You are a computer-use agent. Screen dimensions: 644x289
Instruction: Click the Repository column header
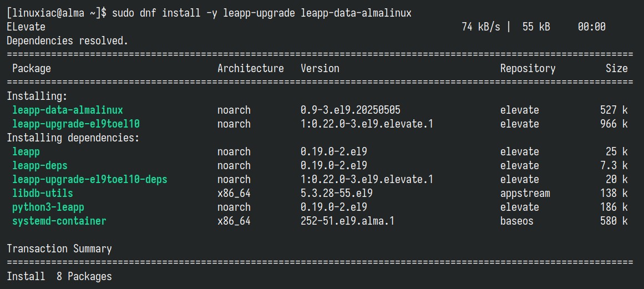click(528, 69)
